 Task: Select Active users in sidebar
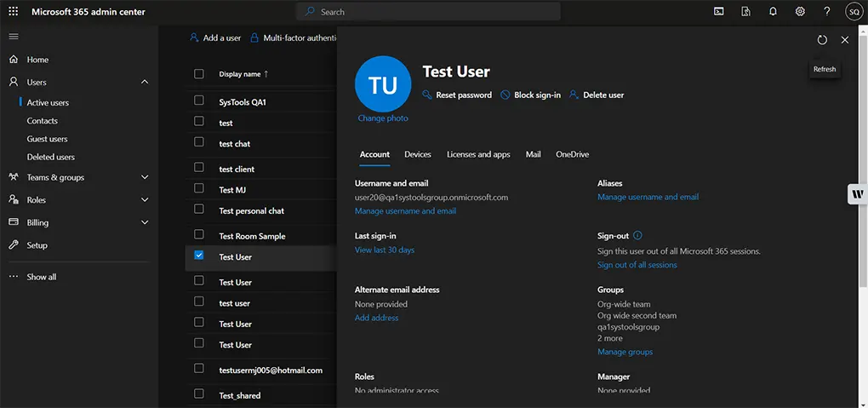pos(48,102)
